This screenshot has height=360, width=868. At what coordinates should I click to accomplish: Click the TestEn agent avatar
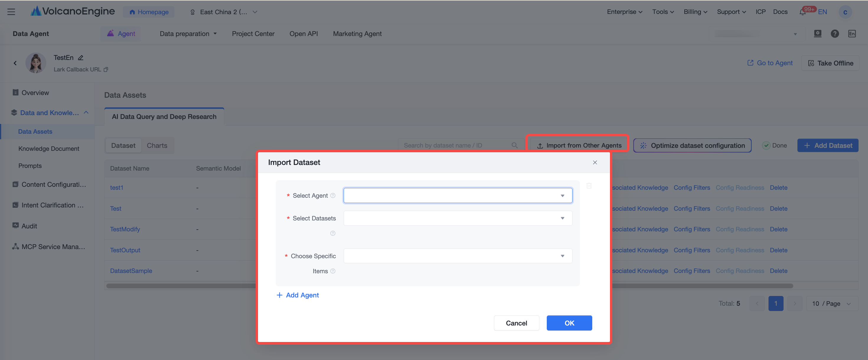[36, 63]
